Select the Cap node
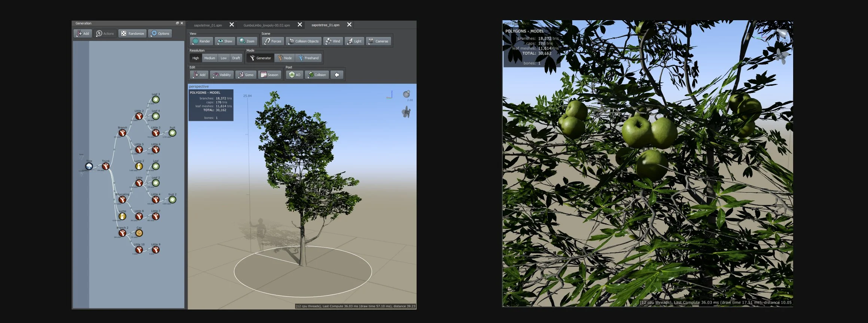Screen dimensions: 868x323 tap(139, 233)
